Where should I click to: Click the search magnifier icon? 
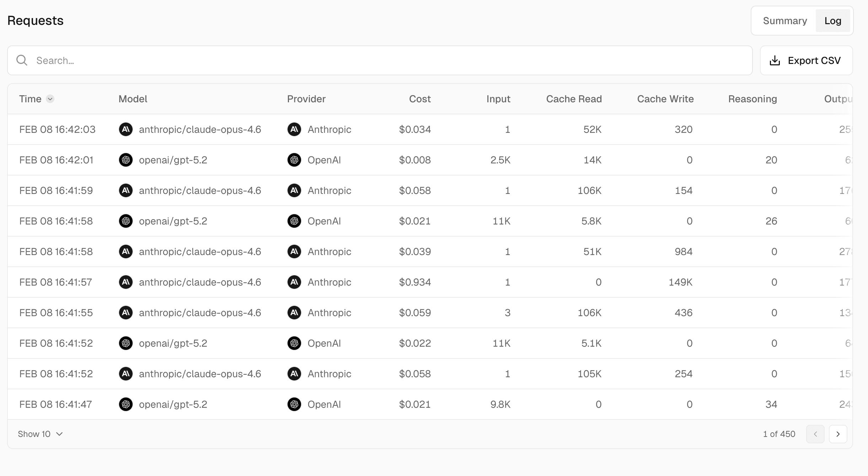(x=22, y=60)
